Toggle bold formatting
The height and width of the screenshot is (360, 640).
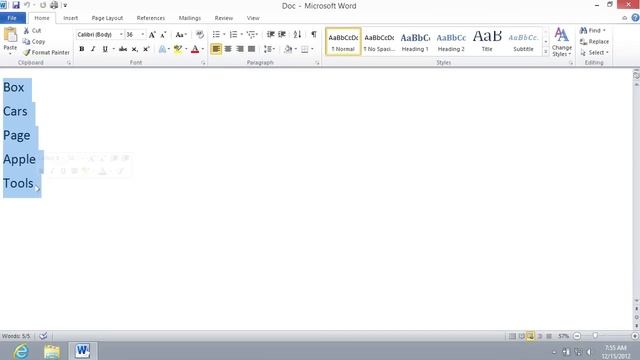(82, 49)
